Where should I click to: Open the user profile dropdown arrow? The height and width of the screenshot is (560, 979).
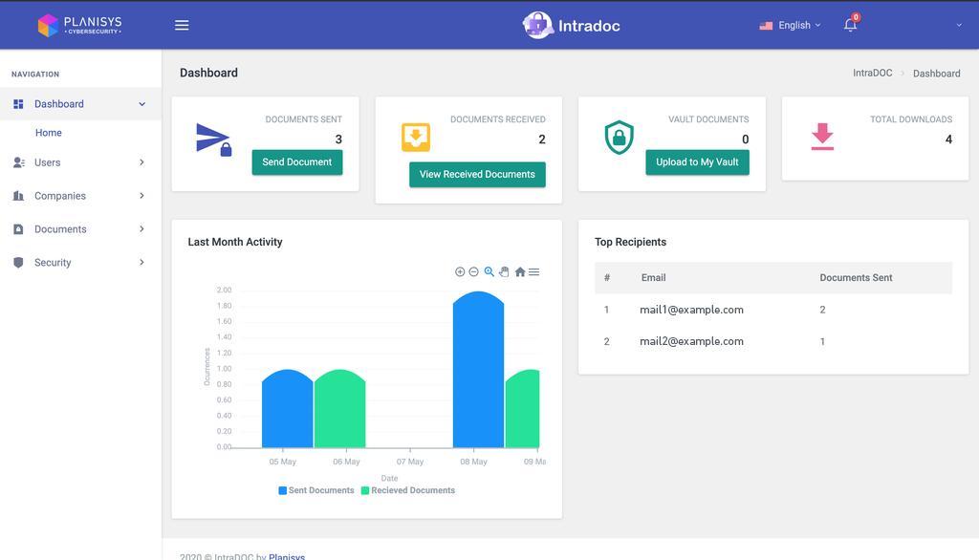click(x=959, y=26)
